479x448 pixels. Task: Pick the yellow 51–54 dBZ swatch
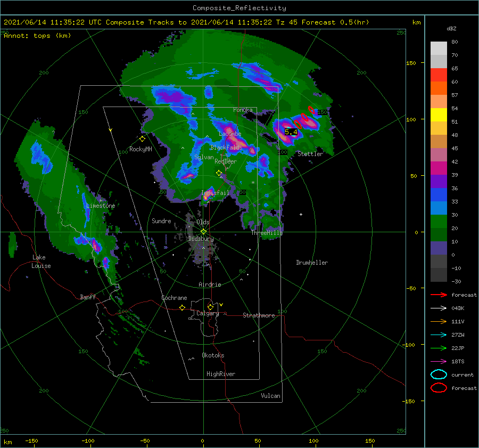coord(439,115)
